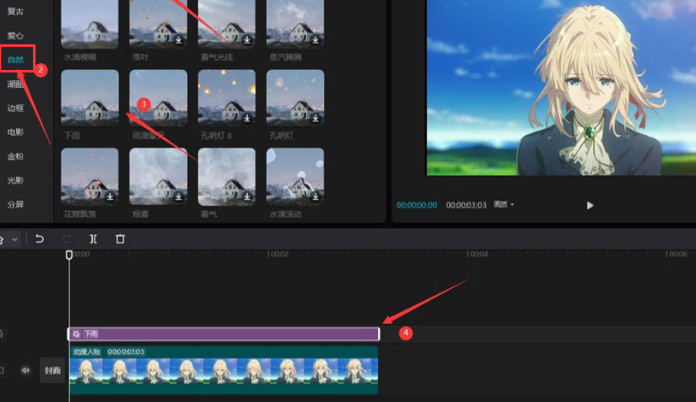
Task: Select the purple 下雨 effect clip
Action: click(223, 334)
